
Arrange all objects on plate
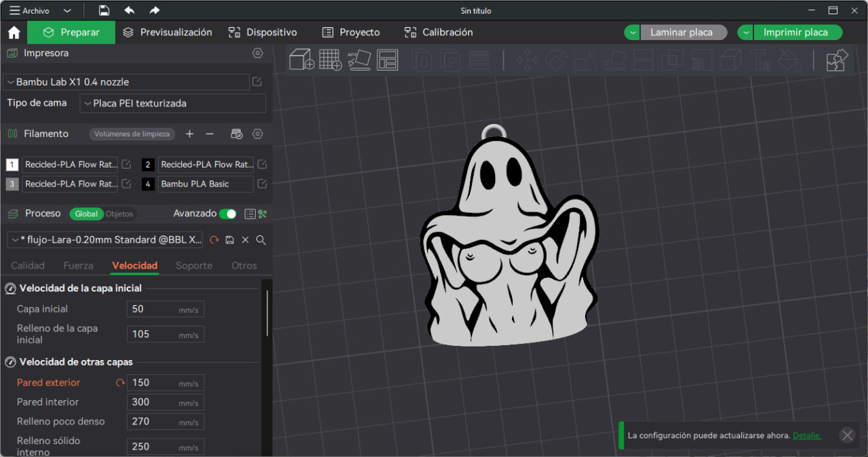coord(388,60)
